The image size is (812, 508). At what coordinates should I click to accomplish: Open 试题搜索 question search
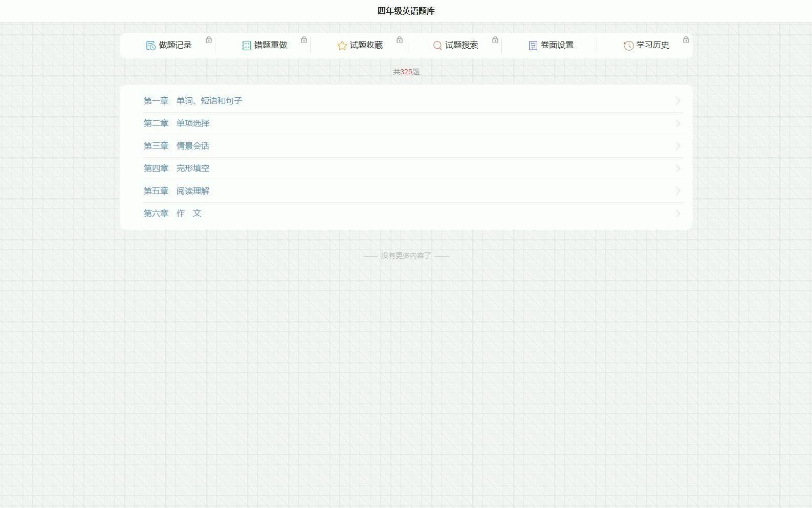pos(455,45)
